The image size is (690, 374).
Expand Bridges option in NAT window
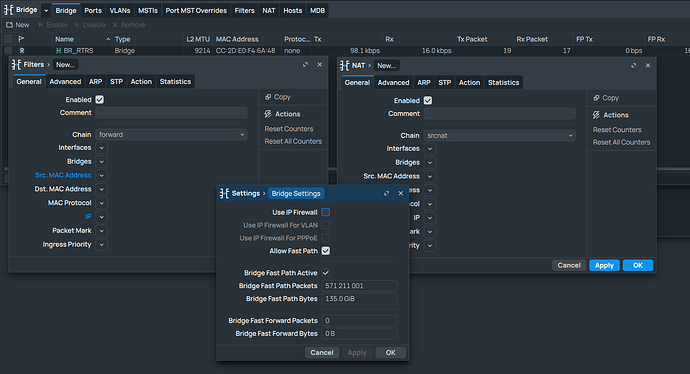pos(430,162)
